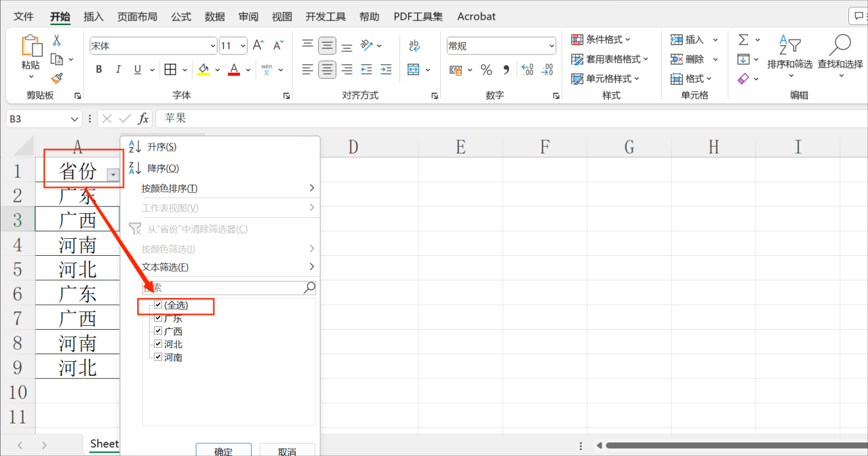
Task: Open 文本筛选(F) submenu
Action: (220, 267)
